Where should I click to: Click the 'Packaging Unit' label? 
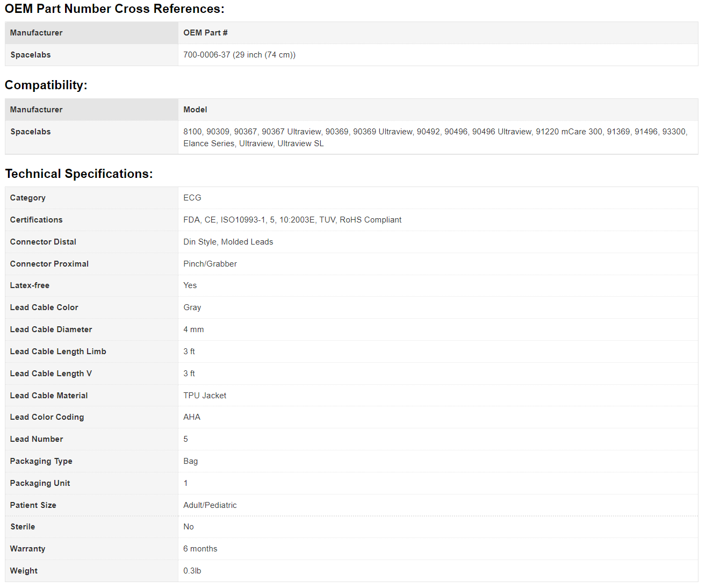point(40,483)
